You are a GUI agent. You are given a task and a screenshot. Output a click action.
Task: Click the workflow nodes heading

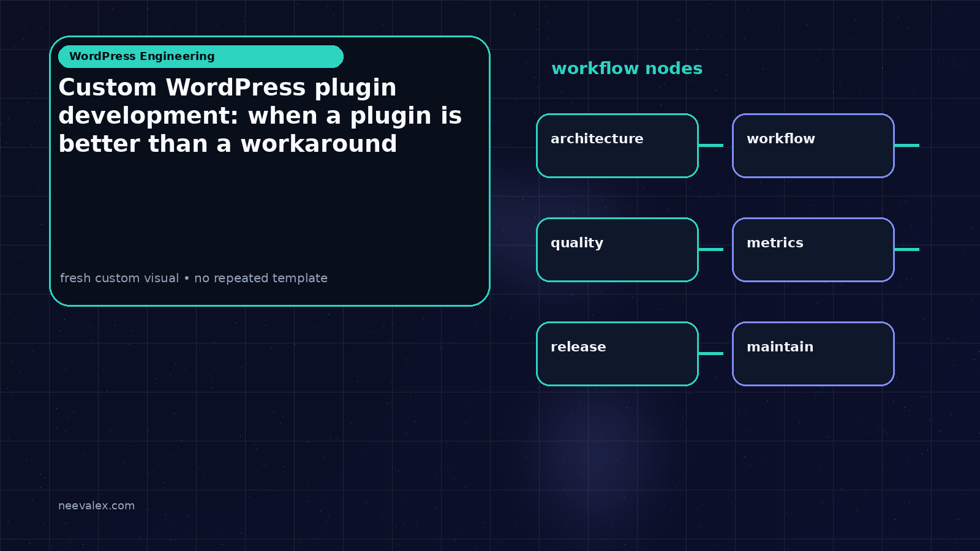tap(627, 69)
